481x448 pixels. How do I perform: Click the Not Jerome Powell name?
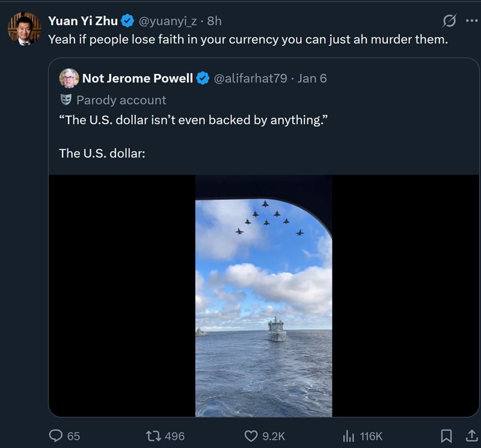[x=137, y=78]
